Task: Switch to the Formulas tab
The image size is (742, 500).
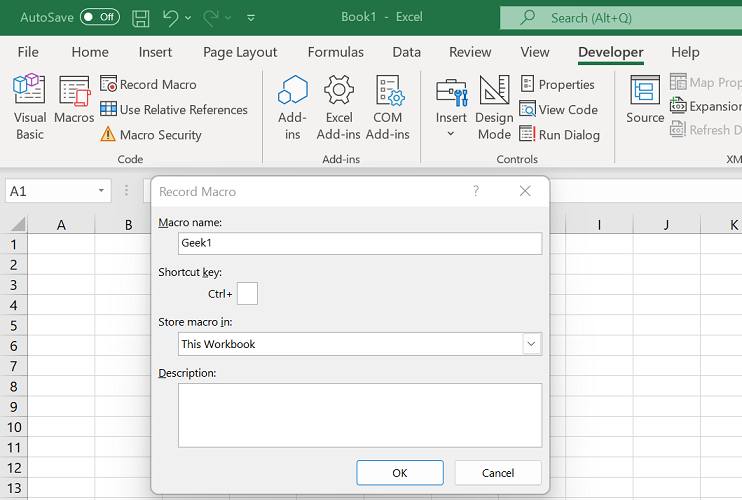Action: [336, 52]
